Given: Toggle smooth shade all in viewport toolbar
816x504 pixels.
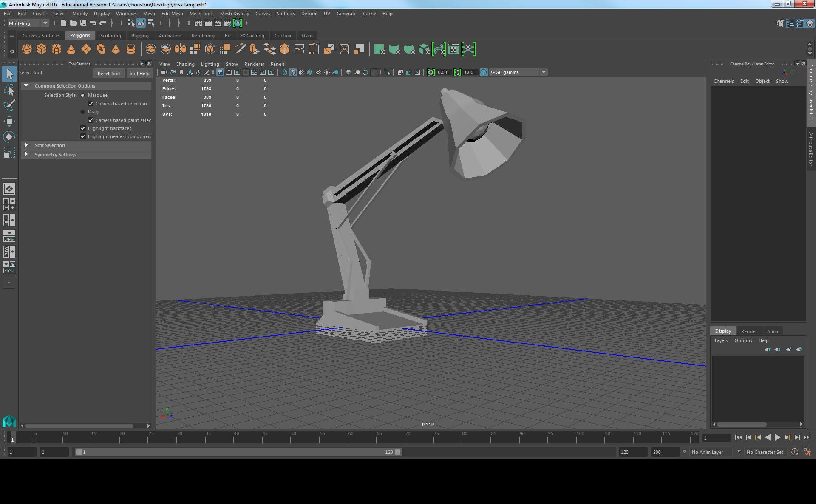Looking at the screenshot, I should (x=293, y=72).
